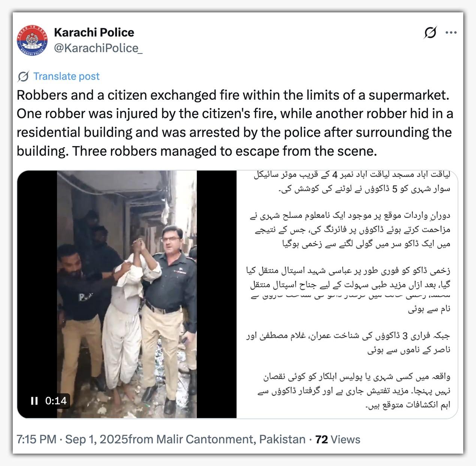Open the three-dot more options menu
This screenshot has width=476, height=466.
click(x=451, y=33)
